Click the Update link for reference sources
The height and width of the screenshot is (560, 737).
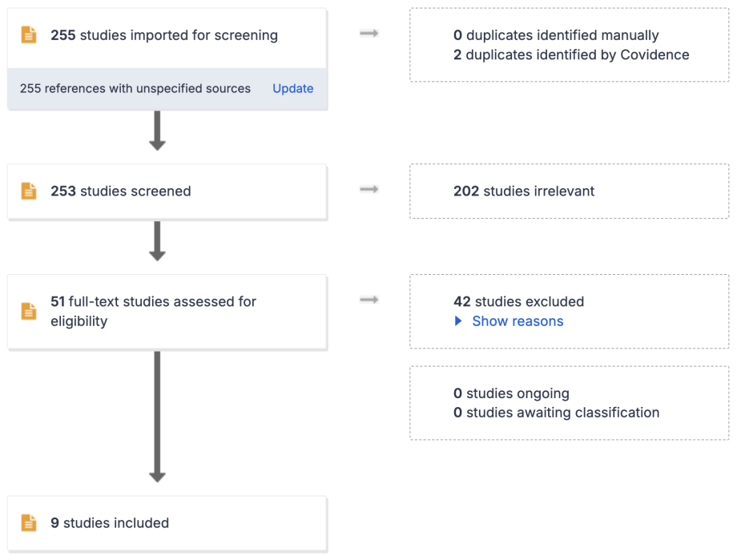click(x=292, y=89)
